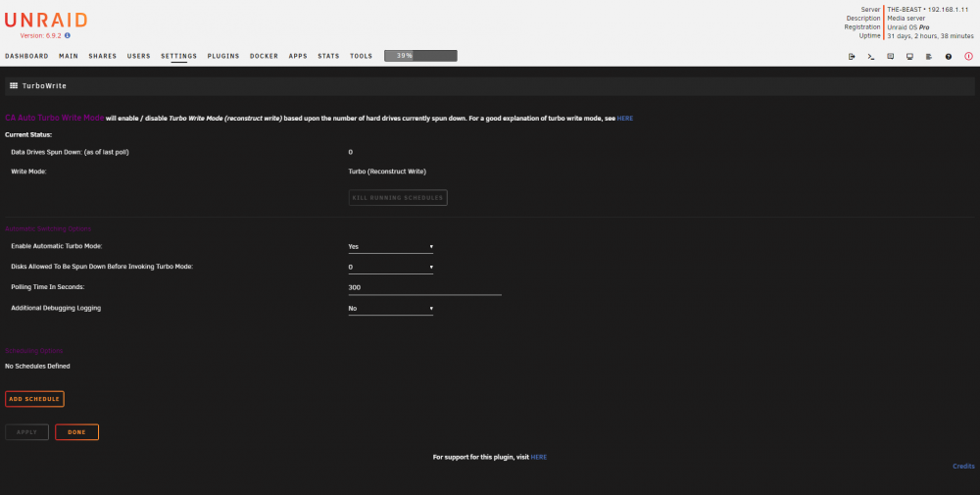Open the web terminal icon

pos(870,56)
